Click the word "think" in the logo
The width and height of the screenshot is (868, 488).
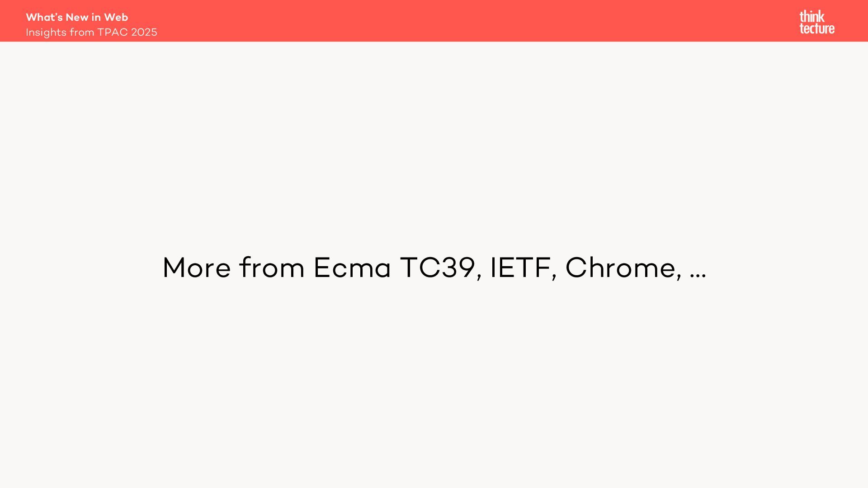point(811,17)
